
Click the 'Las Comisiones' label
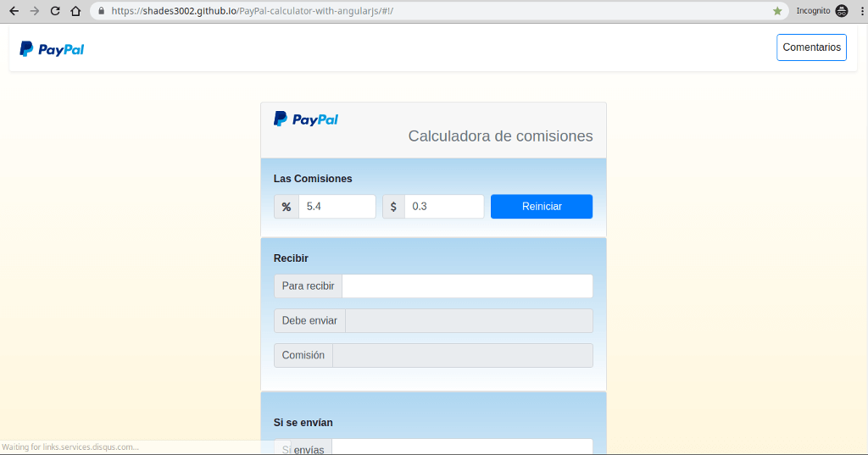[x=313, y=179]
